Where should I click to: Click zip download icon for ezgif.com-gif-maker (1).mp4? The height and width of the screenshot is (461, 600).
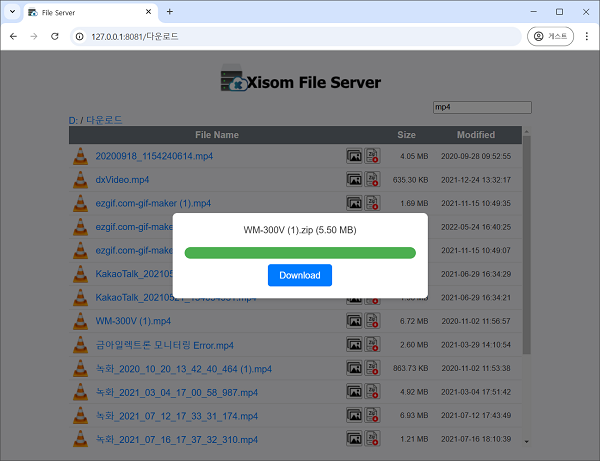click(x=372, y=203)
